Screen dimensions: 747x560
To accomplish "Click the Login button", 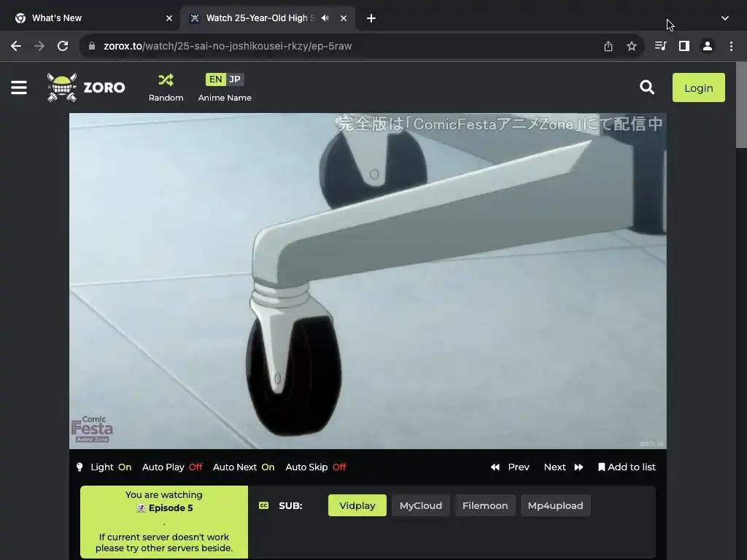I will click(x=698, y=87).
